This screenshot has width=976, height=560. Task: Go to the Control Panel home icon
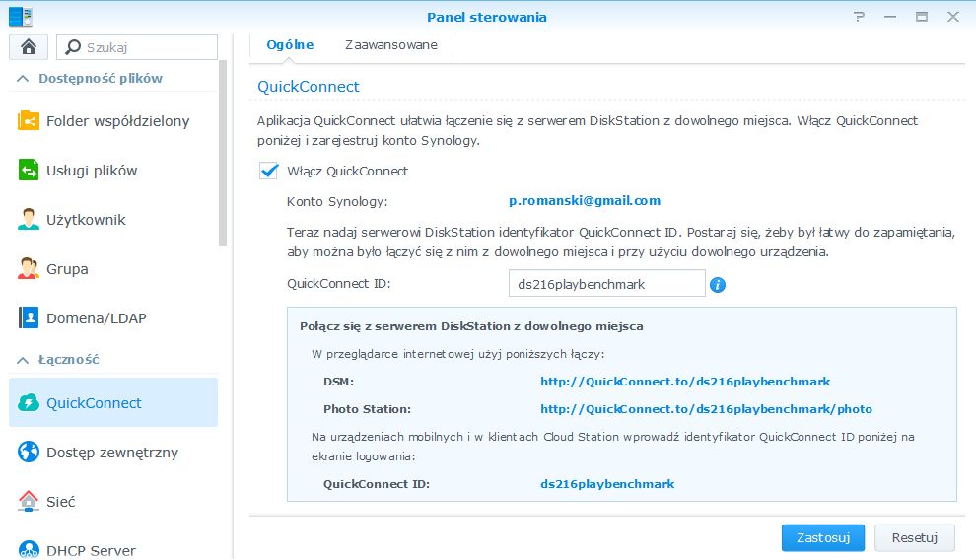click(29, 47)
